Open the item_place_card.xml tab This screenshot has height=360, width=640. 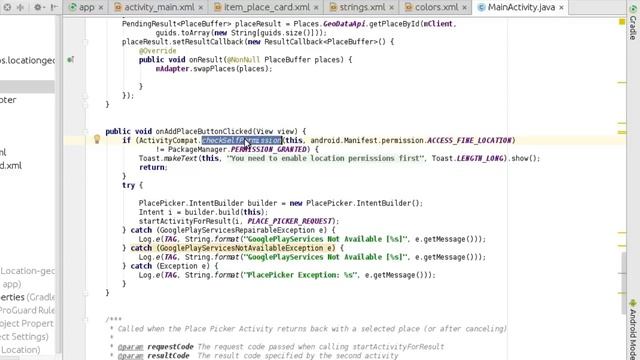pos(267,7)
